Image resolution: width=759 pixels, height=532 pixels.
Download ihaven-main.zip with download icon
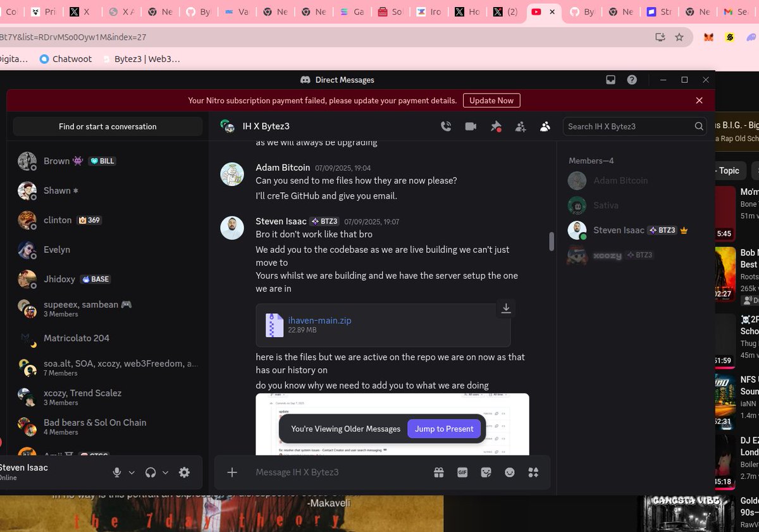tap(506, 308)
